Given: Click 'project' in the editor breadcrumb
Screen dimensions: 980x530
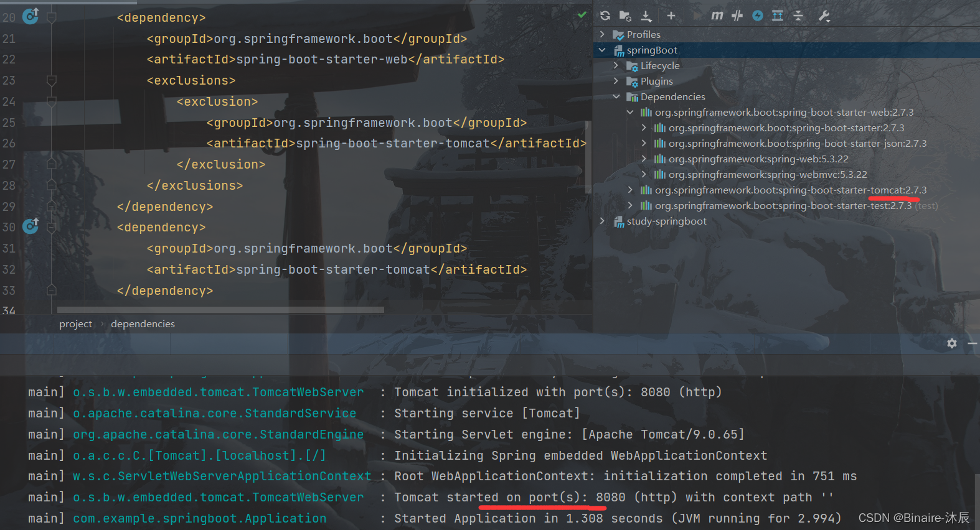Looking at the screenshot, I should (75, 323).
